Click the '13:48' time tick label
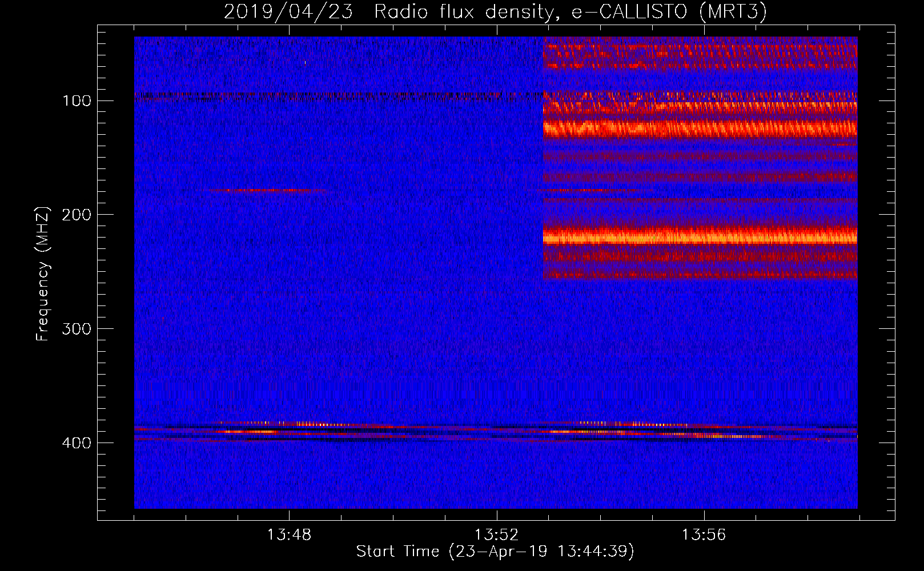The height and width of the screenshot is (571, 924). point(289,534)
